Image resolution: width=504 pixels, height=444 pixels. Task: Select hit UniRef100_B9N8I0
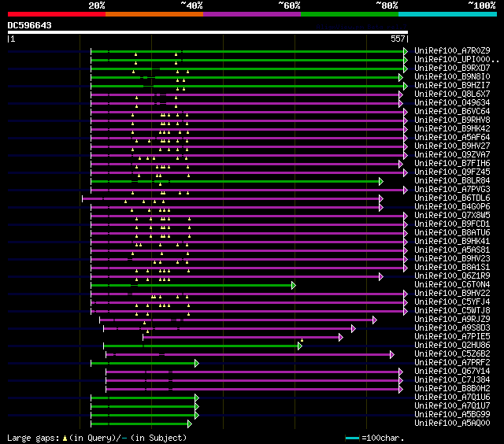(x=452, y=77)
